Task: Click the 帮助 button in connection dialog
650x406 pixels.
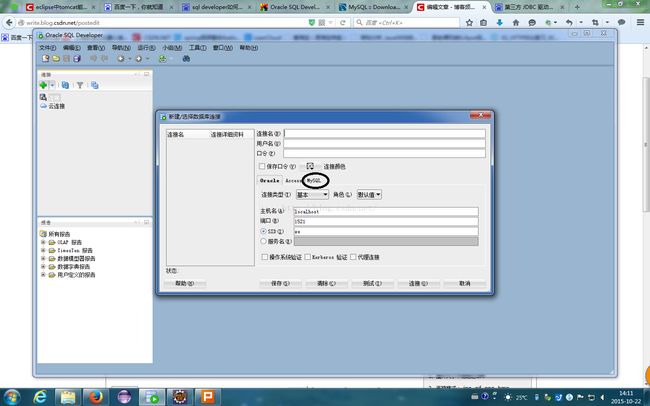Action: [184, 284]
